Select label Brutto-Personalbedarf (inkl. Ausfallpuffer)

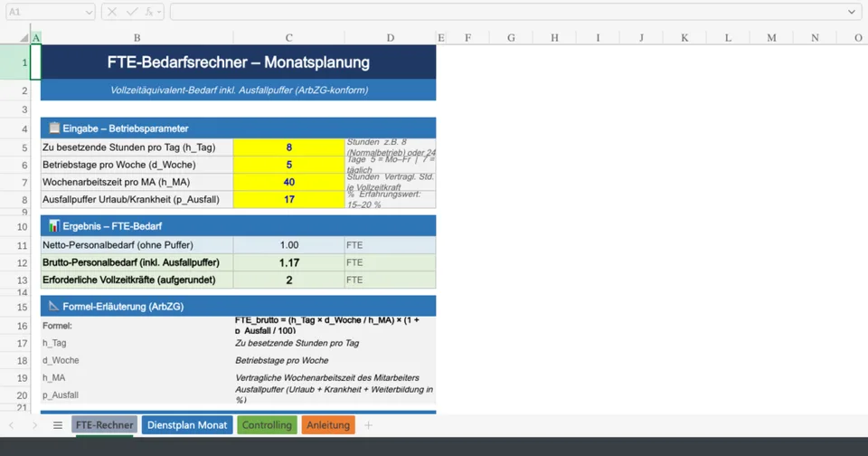[x=137, y=262]
